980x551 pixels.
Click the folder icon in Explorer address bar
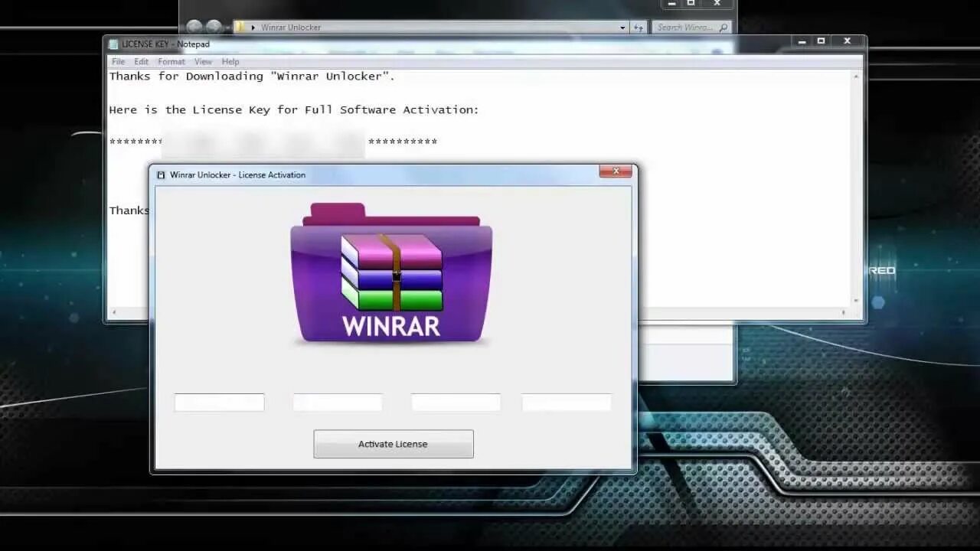[240, 27]
